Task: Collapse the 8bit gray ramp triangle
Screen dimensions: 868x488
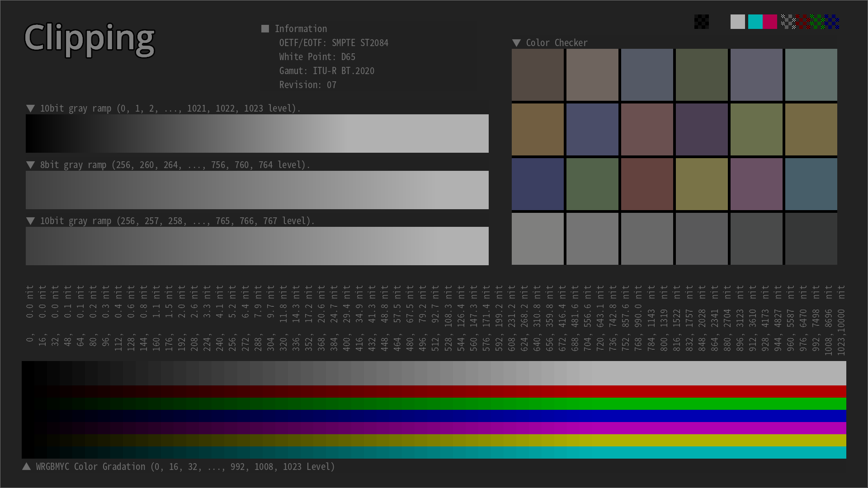Action: tap(30, 165)
